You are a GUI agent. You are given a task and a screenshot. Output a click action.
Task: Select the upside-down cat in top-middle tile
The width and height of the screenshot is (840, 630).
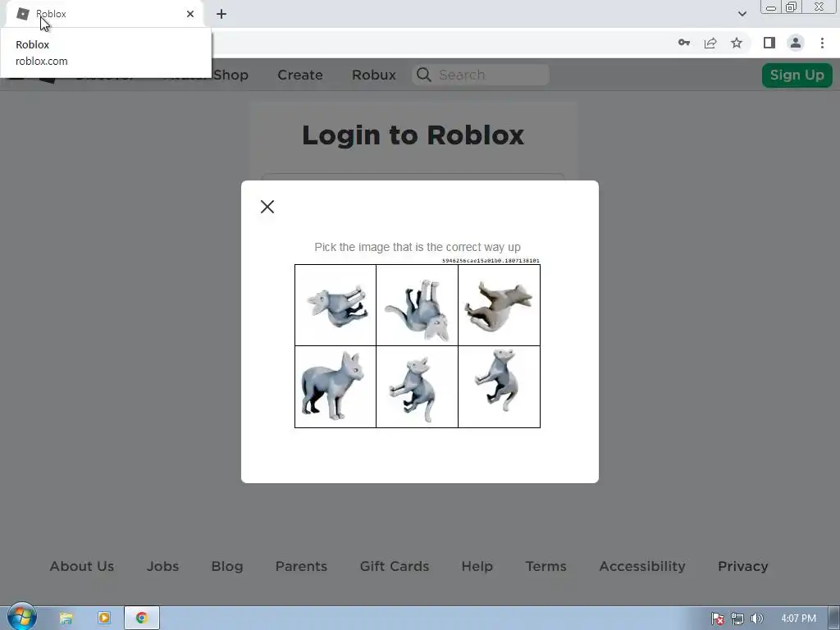[418, 305]
